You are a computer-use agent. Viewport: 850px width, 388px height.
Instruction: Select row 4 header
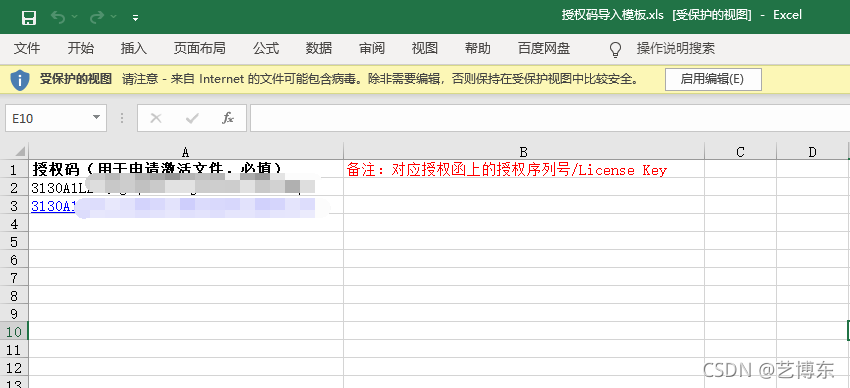(14, 223)
